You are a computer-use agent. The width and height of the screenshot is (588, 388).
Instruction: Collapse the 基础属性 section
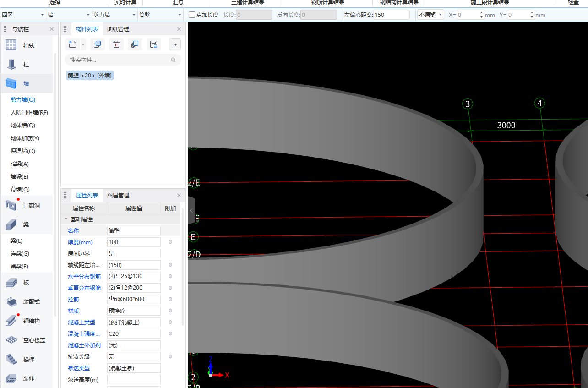click(x=66, y=219)
